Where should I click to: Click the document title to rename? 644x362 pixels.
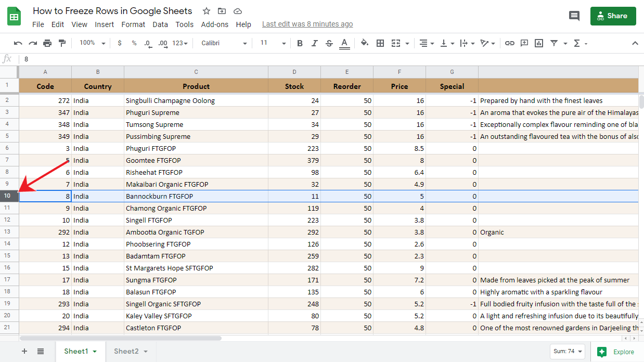[112, 11]
